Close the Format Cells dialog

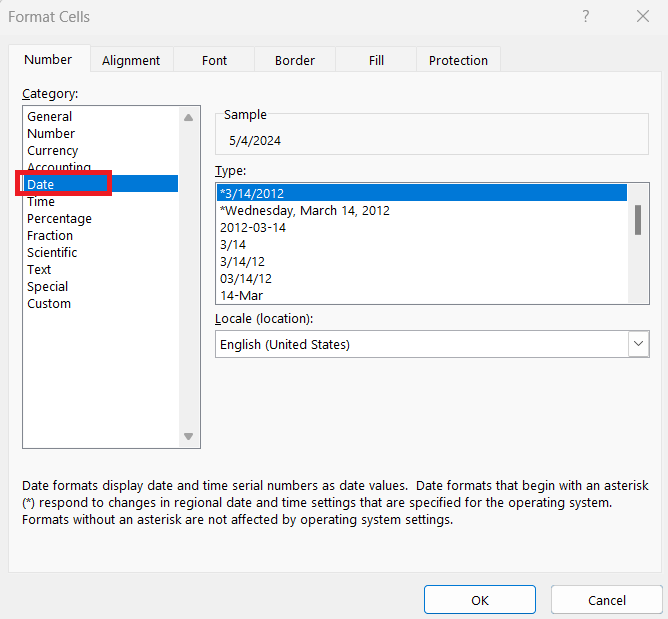[643, 17]
